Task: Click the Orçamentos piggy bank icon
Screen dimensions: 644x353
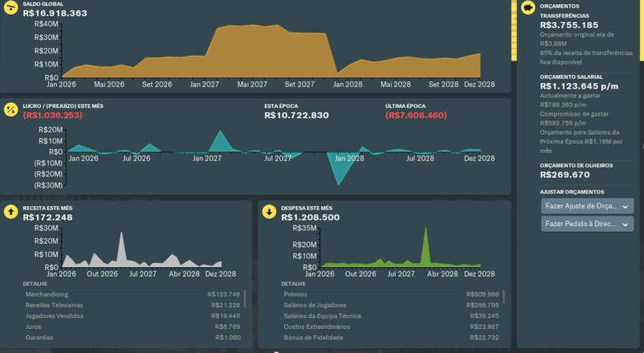Action: coord(528,8)
